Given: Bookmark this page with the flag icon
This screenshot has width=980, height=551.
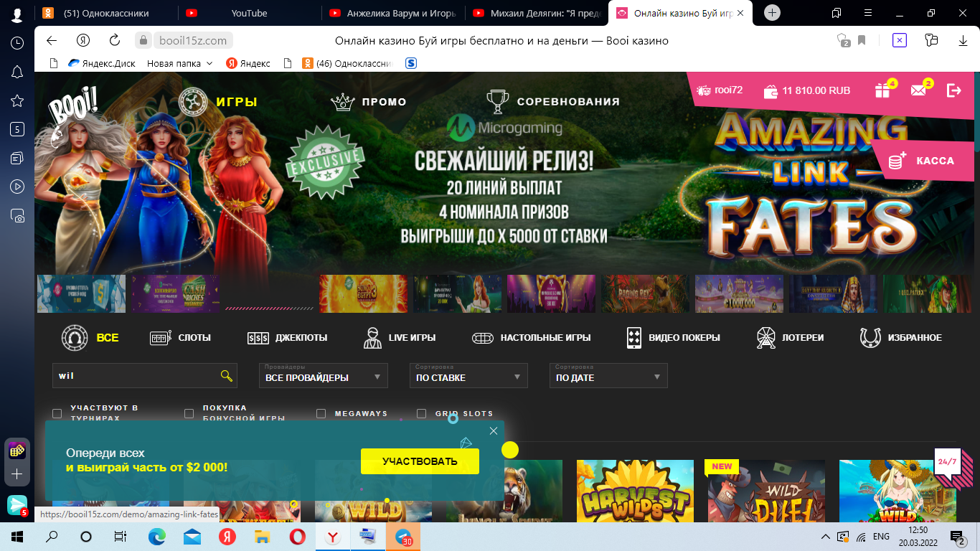Looking at the screenshot, I should tap(862, 41).
